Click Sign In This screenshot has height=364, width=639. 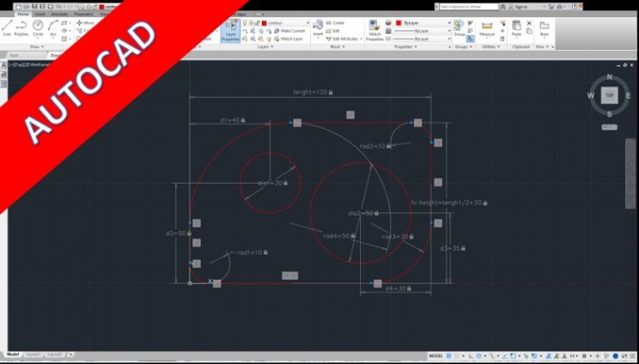[520, 6]
